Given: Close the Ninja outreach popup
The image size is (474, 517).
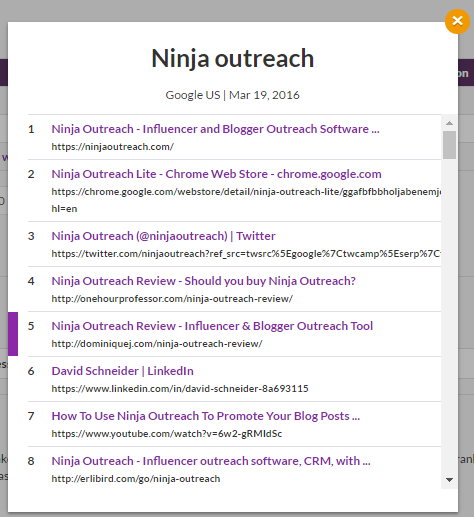Looking at the screenshot, I should click(x=457, y=21).
